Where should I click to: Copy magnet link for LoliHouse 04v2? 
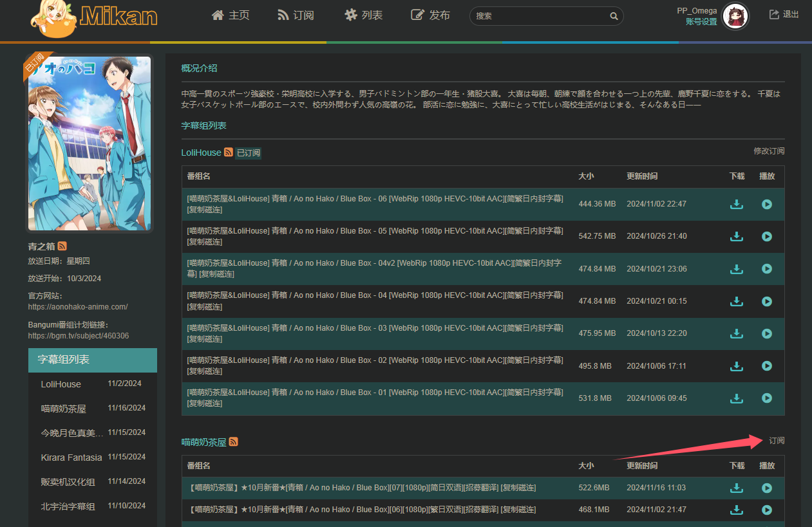coord(217,274)
